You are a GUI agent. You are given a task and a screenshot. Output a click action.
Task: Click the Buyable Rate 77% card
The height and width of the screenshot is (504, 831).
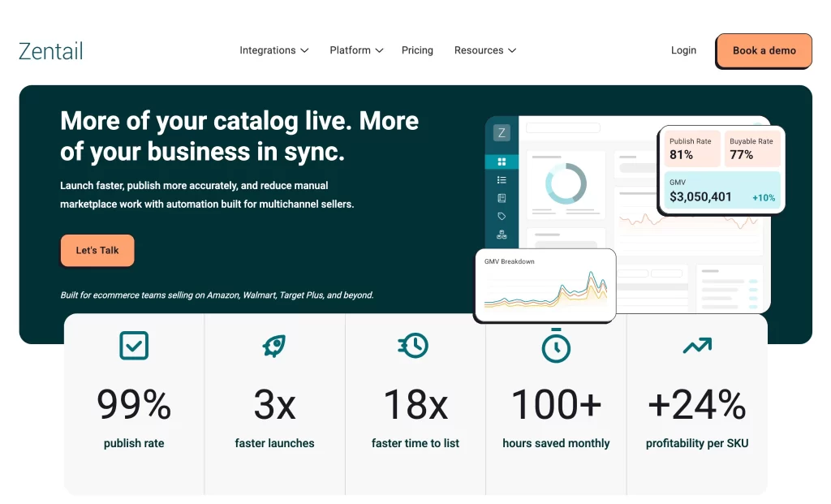pyautogui.click(x=752, y=149)
